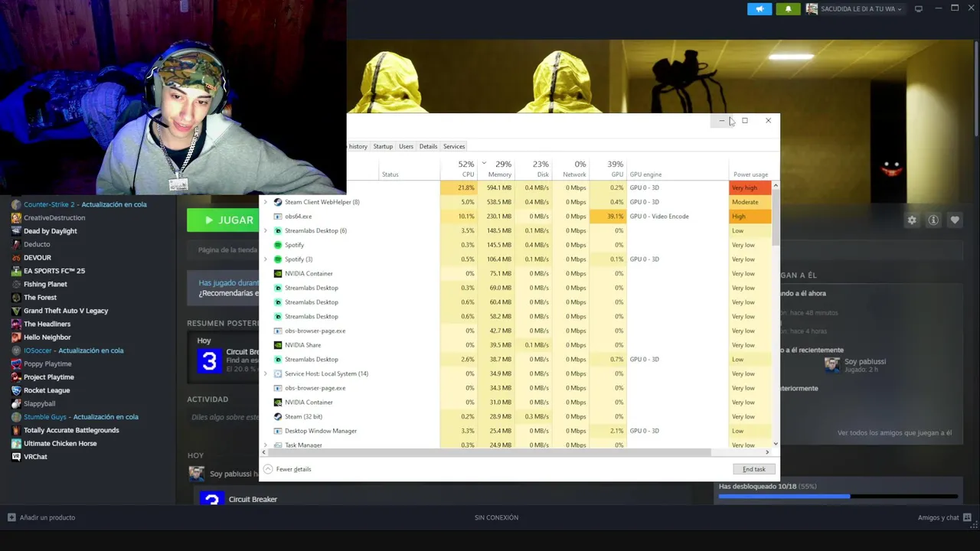Click achievements progress bar 10/18

(x=838, y=497)
